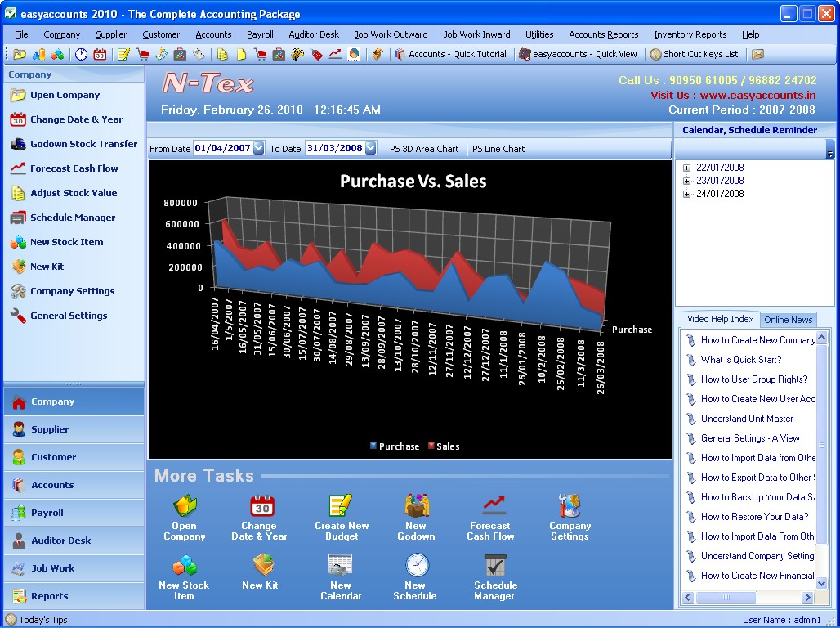Image resolution: width=840 pixels, height=628 pixels.
Task: Open How to User Group Rights? help link
Action: pyautogui.click(x=754, y=379)
